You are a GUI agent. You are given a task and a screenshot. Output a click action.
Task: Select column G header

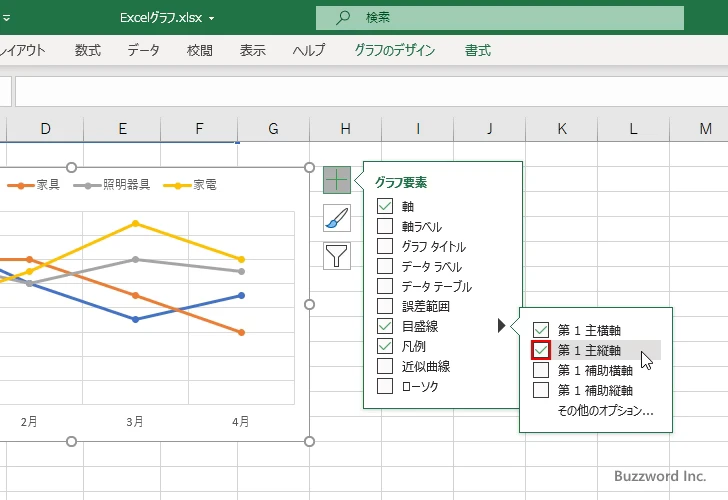pos(273,129)
